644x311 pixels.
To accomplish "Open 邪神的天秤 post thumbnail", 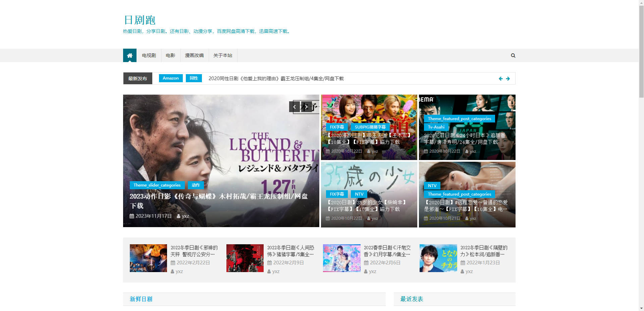I will tap(148, 258).
